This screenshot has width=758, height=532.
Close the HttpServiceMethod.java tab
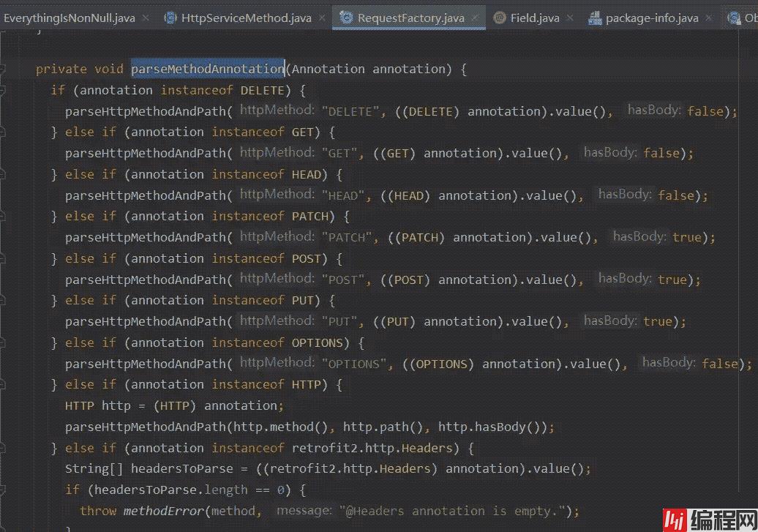[321, 18]
